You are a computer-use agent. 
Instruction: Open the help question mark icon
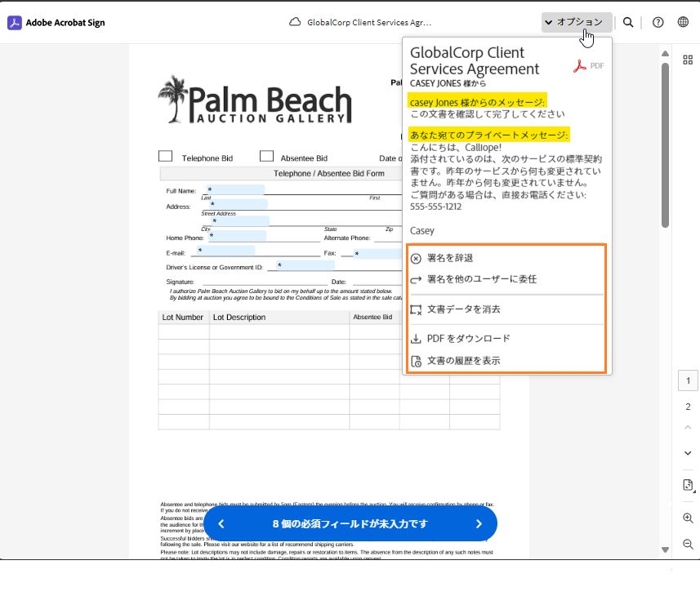pos(658,22)
